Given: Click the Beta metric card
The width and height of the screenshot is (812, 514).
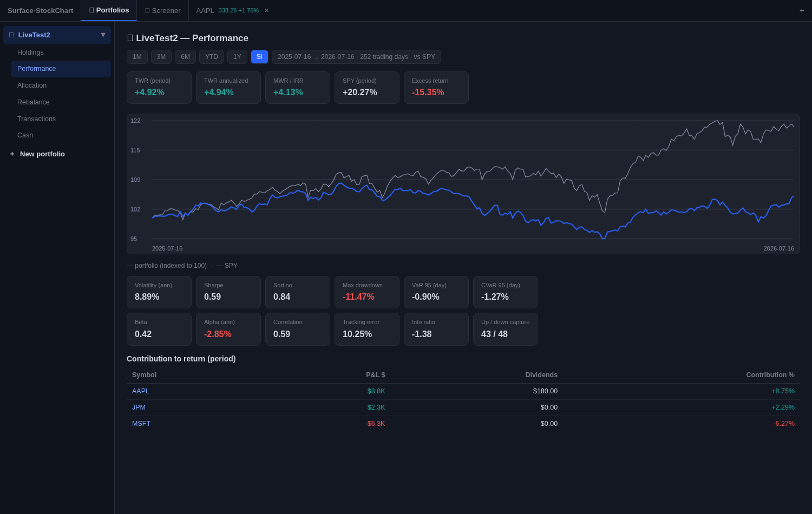Looking at the screenshot, I should point(159,329).
